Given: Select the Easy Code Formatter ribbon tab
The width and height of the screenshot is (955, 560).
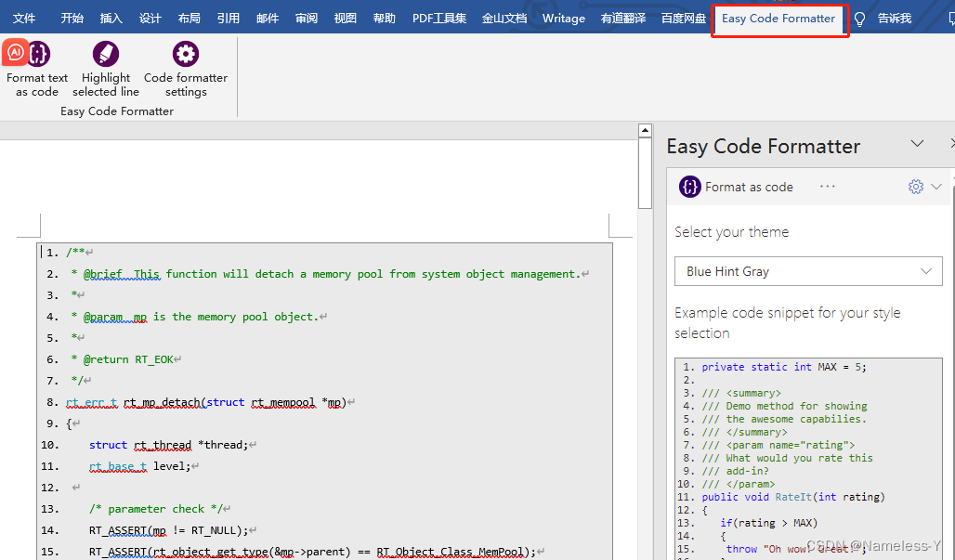Looking at the screenshot, I should pos(778,19).
